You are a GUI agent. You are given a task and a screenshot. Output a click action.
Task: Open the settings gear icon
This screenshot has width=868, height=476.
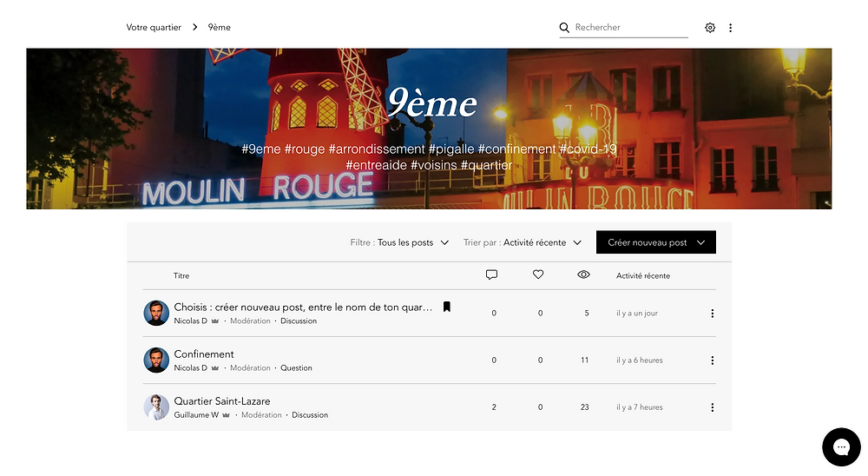click(x=710, y=27)
